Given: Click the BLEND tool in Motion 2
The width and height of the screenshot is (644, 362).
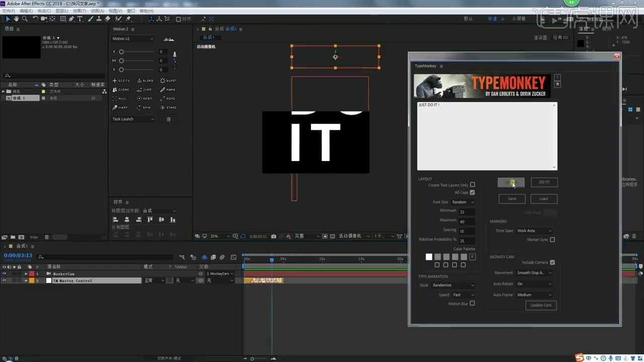Looking at the screenshot, I should tap(145, 80).
